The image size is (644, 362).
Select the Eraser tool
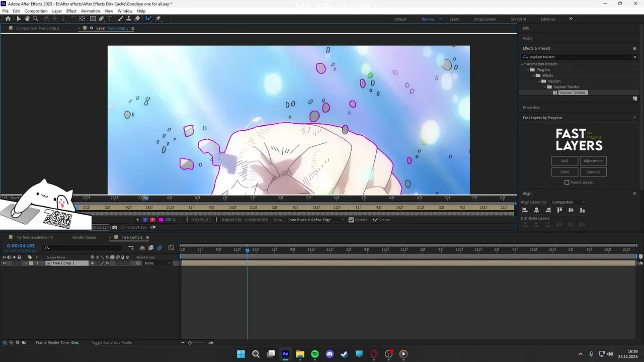137,19
